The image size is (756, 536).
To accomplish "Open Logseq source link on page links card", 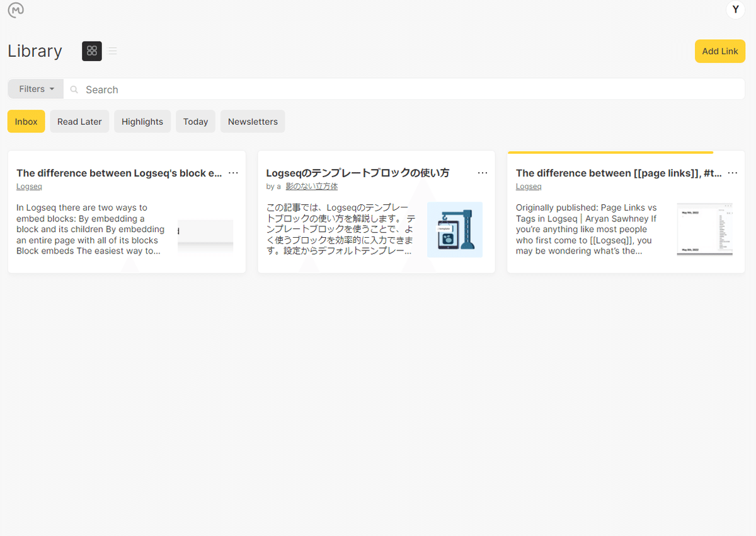I will [x=529, y=187].
